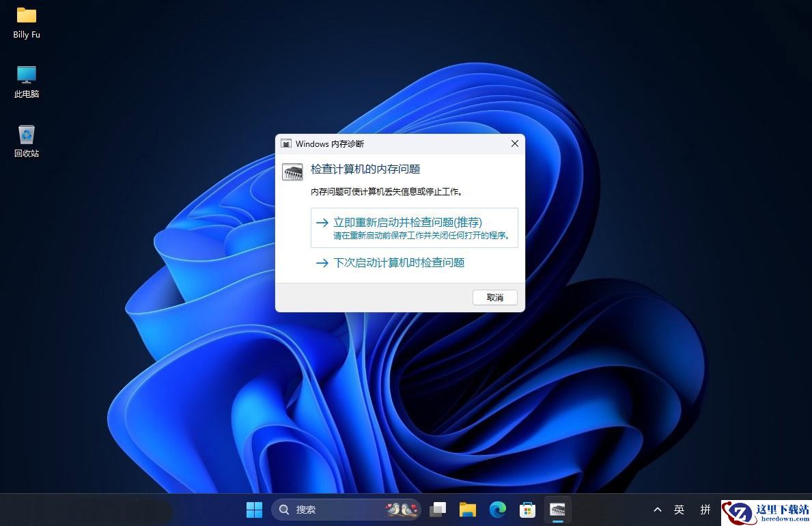812x526 pixels.
Task: Click the memory diagnostic taskbar icon
Action: 557,510
